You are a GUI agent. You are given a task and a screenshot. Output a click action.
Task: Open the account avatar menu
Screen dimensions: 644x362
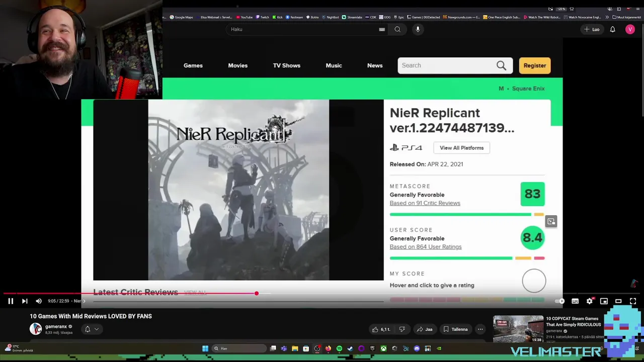[630, 29]
